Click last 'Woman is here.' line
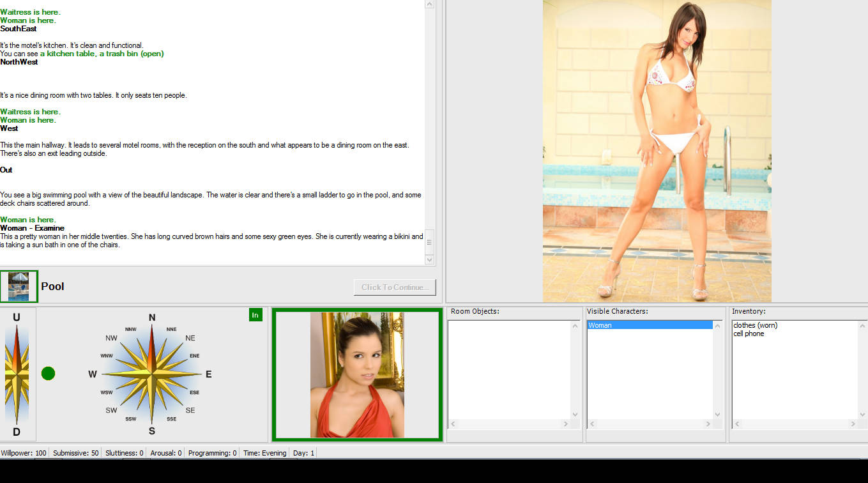The width and height of the screenshot is (868, 483). click(28, 220)
